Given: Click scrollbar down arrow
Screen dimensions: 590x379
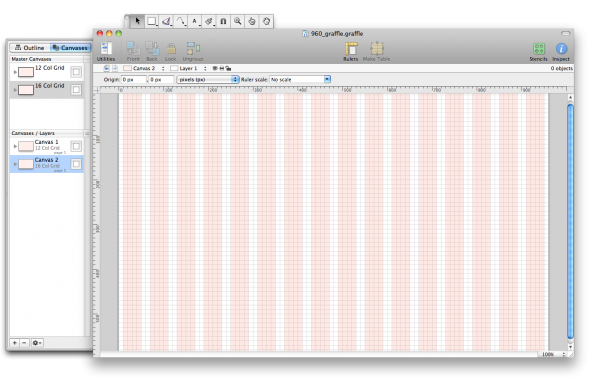Looking at the screenshot, I should coord(570,347).
